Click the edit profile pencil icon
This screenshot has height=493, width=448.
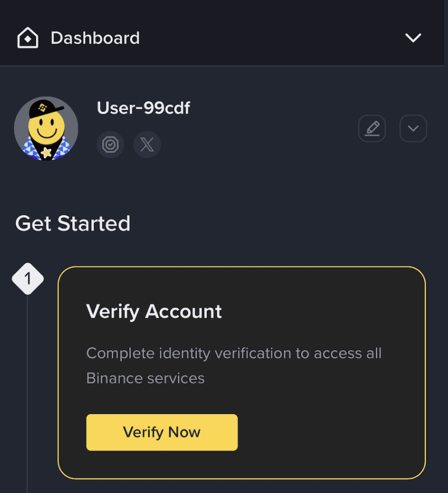pos(372,129)
